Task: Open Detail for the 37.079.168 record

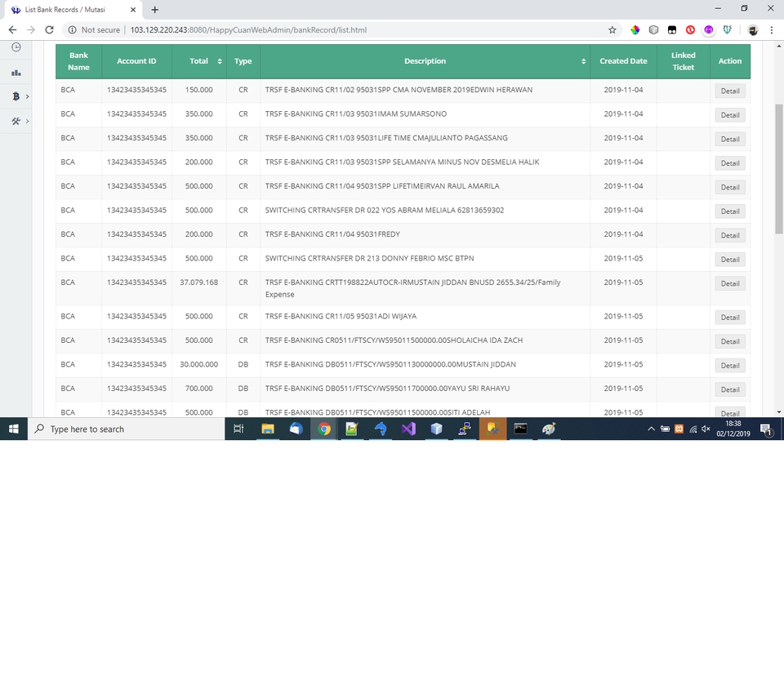Action: tap(730, 283)
